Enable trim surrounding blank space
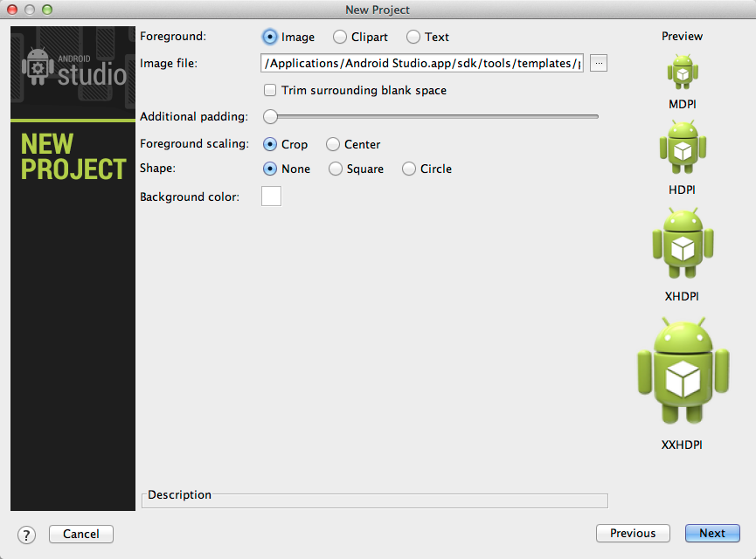The image size is (756, 559). pyautogui.click(x=270, y=90)
